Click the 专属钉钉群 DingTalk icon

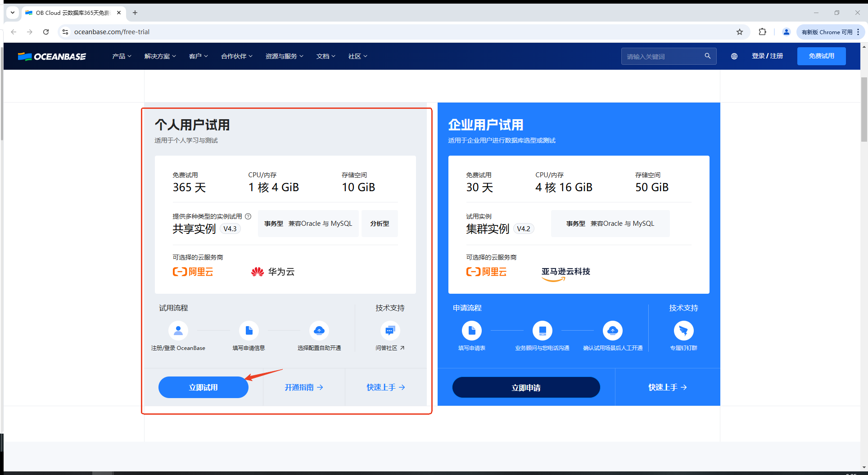(x=683, y=331)
